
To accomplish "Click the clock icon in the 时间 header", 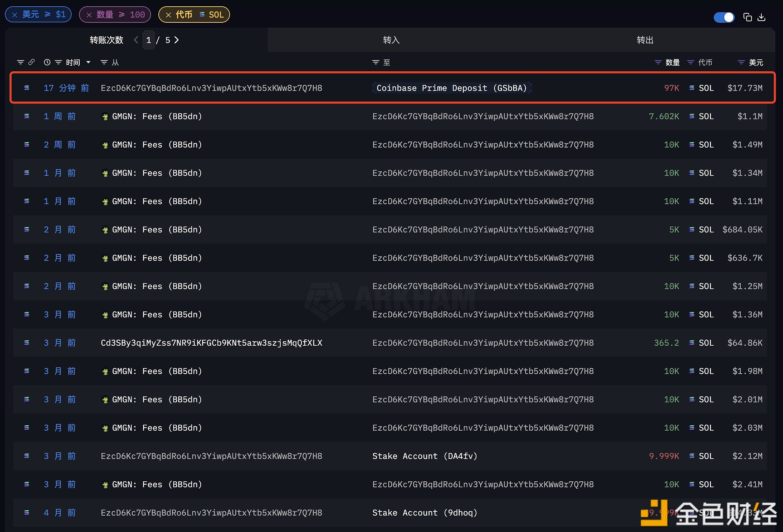I will 47,62.
